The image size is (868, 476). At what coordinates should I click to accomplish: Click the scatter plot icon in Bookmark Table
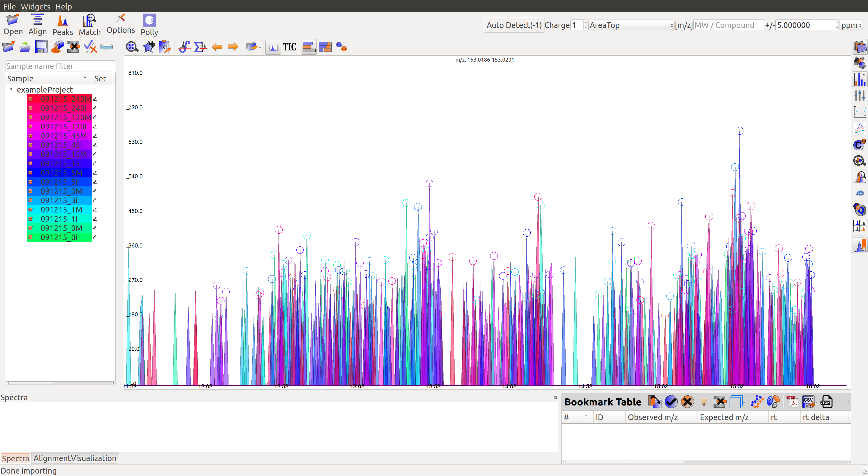coord(757,402)
